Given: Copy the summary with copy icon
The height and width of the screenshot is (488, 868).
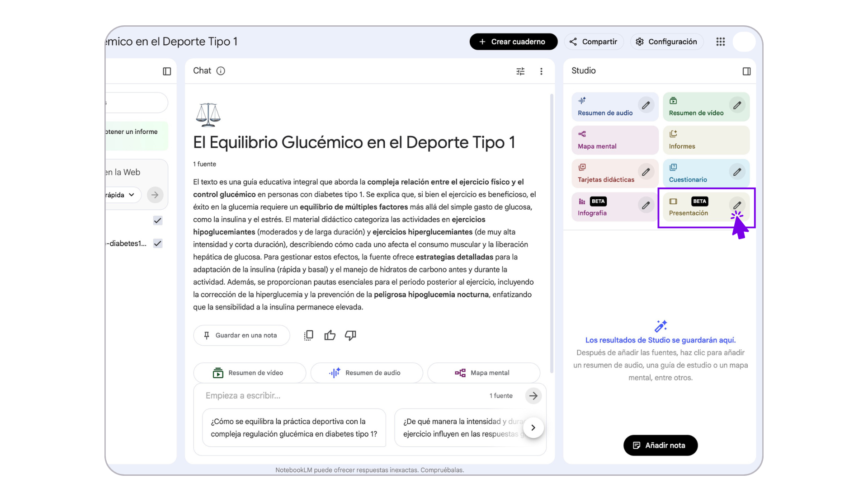Looking at the screenshot, I should click(x=309, y=335).
